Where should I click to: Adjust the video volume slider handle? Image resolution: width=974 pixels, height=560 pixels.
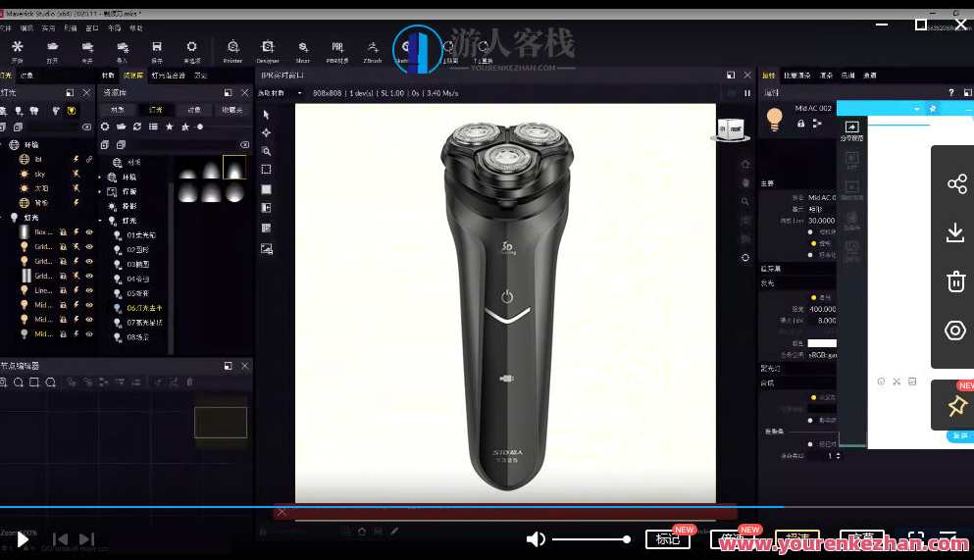coord(627,539)
